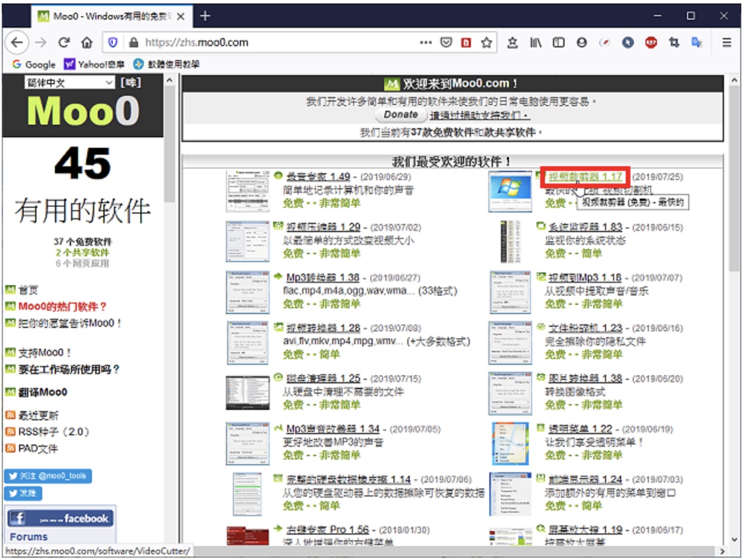This screenshot has width=750, height=560.
Task: Bookmark this page with star icon
Action: click(x=487, y=42)
